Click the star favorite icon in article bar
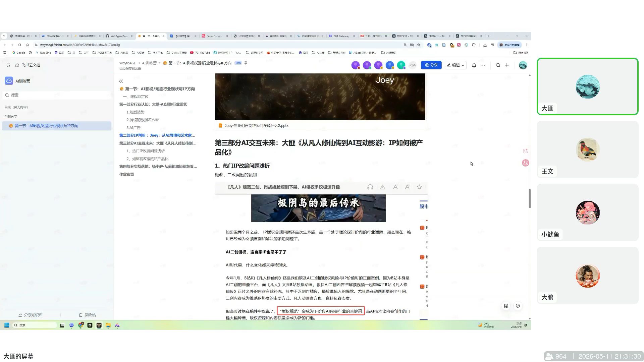This screenshot has width=644, height=362. (419, 187)
